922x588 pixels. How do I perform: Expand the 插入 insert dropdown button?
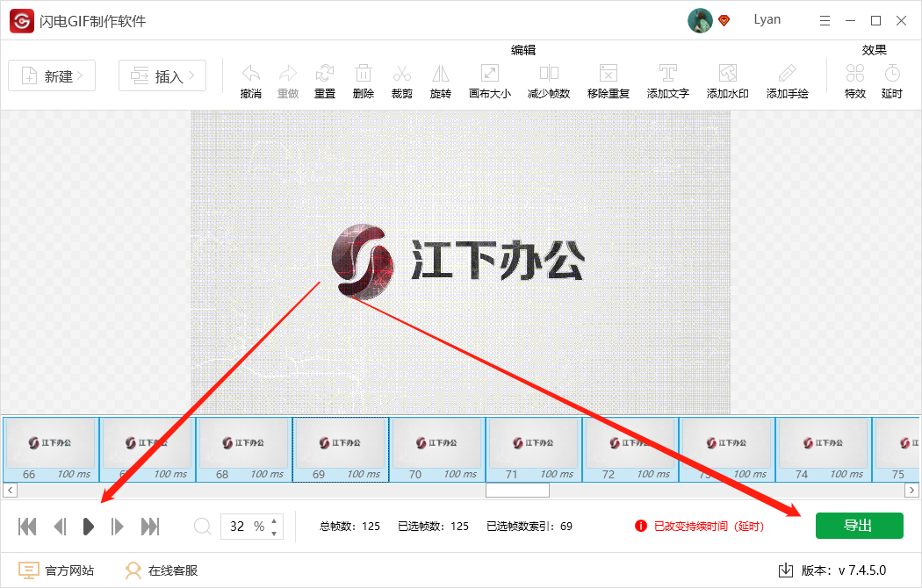(x=162, y=75)
